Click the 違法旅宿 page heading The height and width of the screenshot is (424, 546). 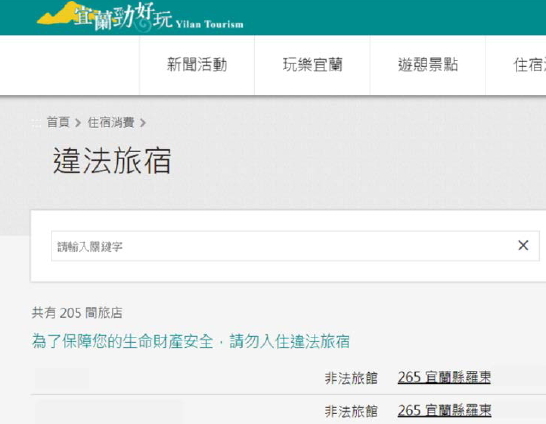coord(112,160)
